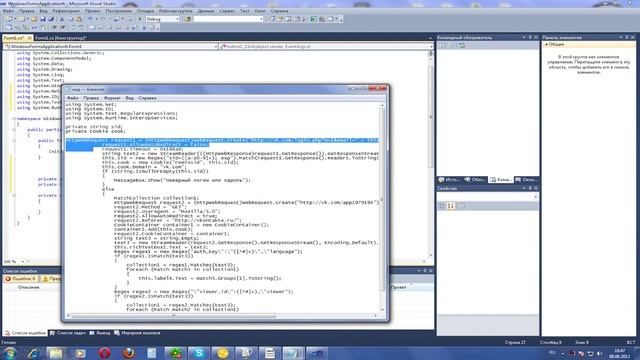Image resolution: width=640 pixels, height=360 pixels.
Task: Open the Правка menu in Visual Studio
Action: click(27, 11)
